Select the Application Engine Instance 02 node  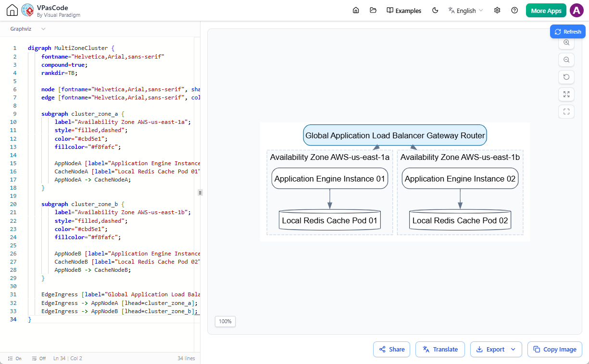(x=460, y=179)
